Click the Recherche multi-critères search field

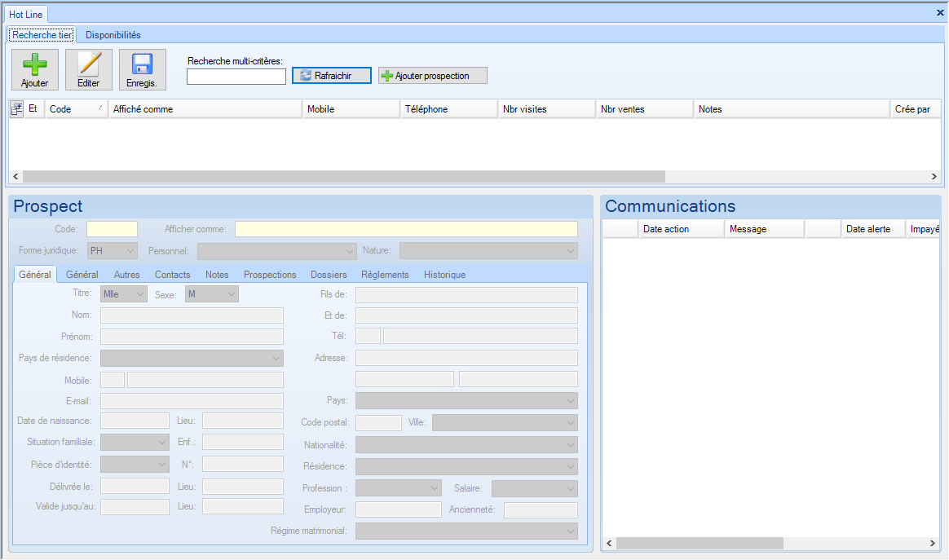tap(236, 77)
